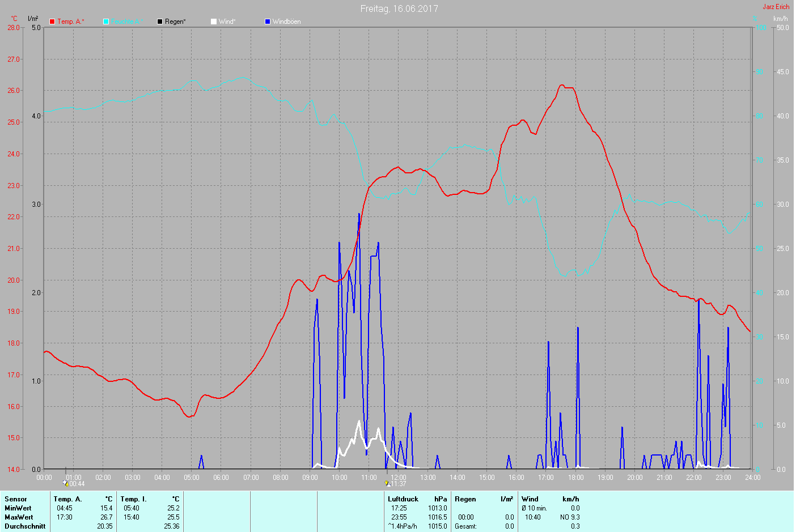
Task: Click the Wind column header in table
Action: click(x=530, y=499)
